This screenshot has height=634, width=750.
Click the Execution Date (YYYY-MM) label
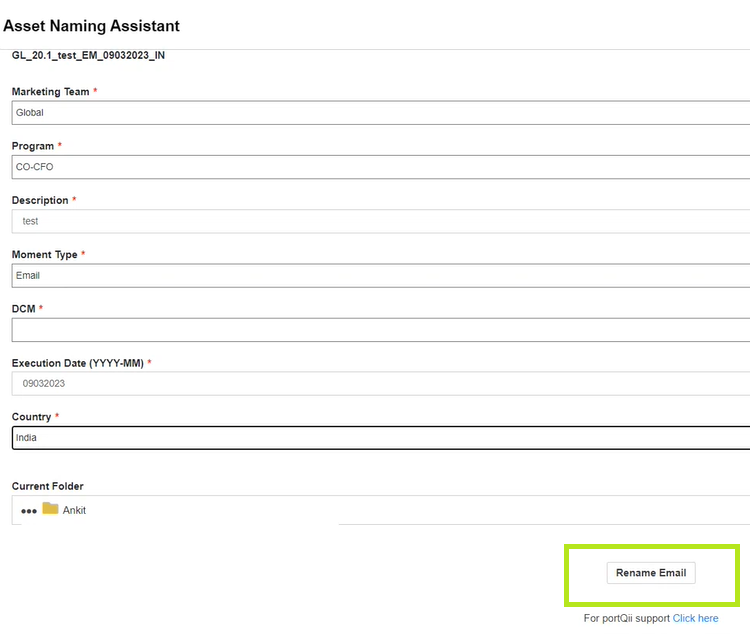pos(77,363)
